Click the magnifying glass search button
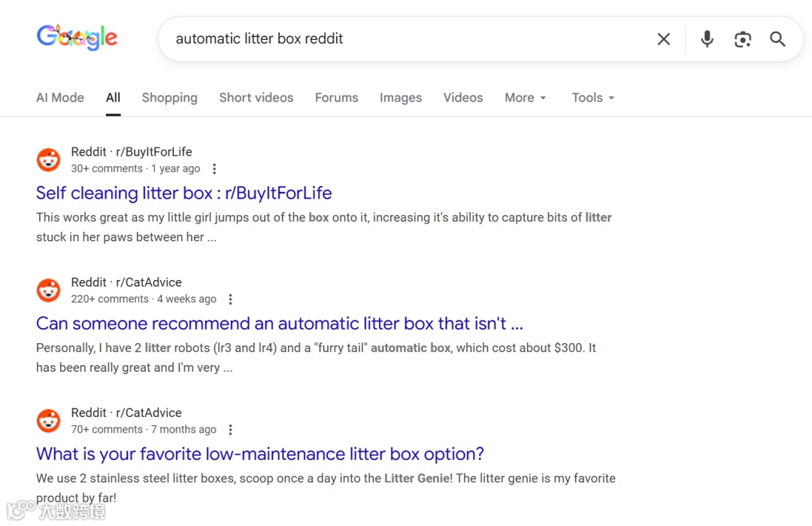The height and width of the screenshot is (526, 812). tap(777, 39)
